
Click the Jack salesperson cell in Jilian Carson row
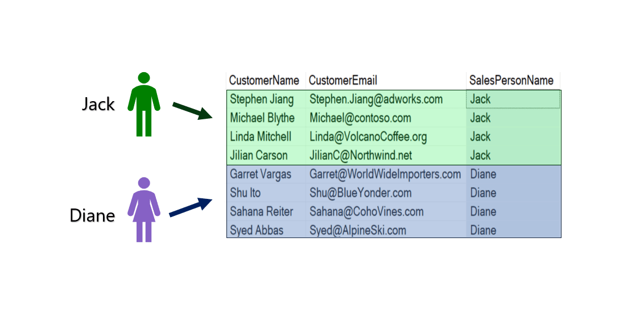(513, 156)
